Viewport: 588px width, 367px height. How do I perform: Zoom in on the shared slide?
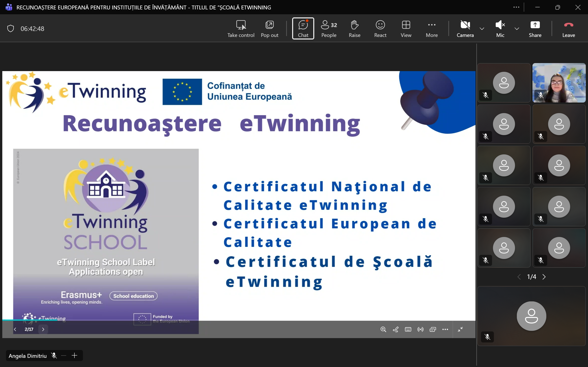coord(383,329)
